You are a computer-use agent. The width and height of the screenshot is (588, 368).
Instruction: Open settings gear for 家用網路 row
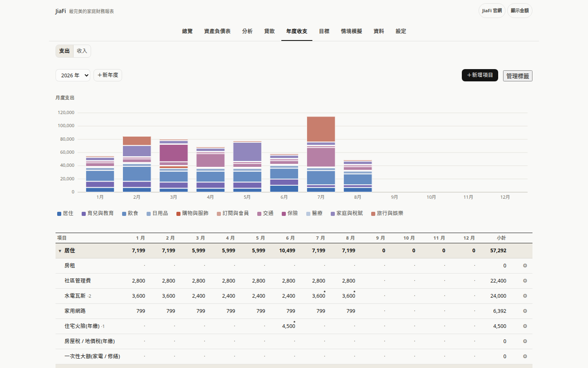click(x=525, y=311)
